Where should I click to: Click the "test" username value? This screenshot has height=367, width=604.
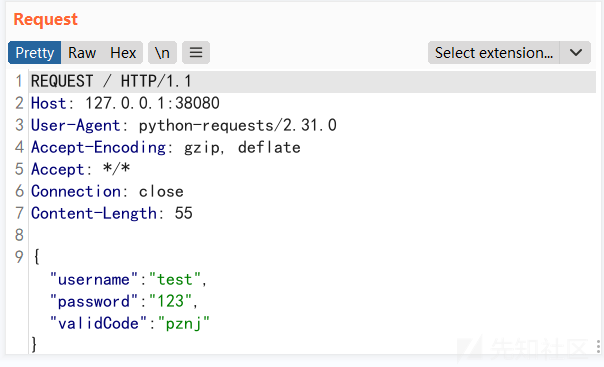(175, 280)
